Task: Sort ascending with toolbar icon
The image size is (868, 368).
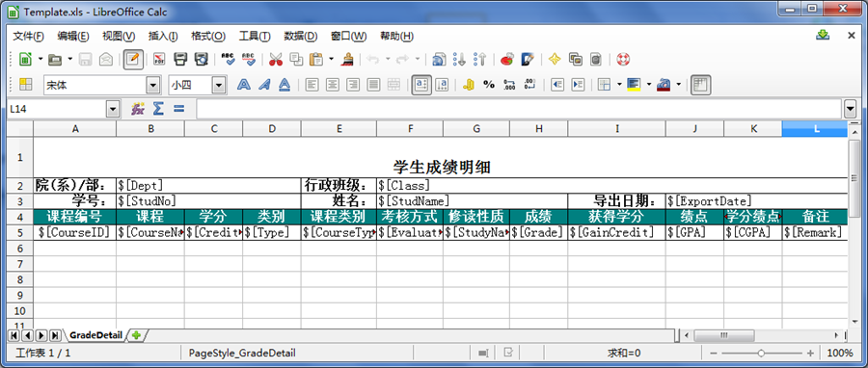Action: point(459,59)
